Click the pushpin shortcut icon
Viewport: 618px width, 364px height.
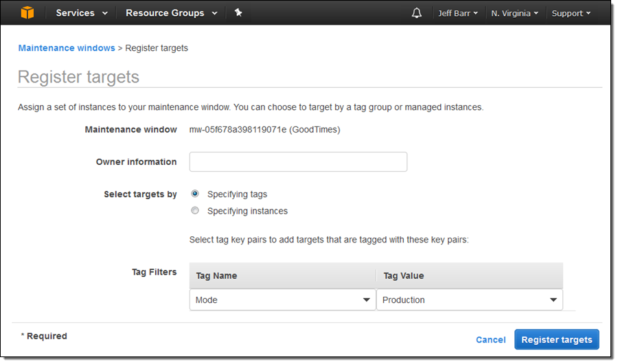(238, 12)
